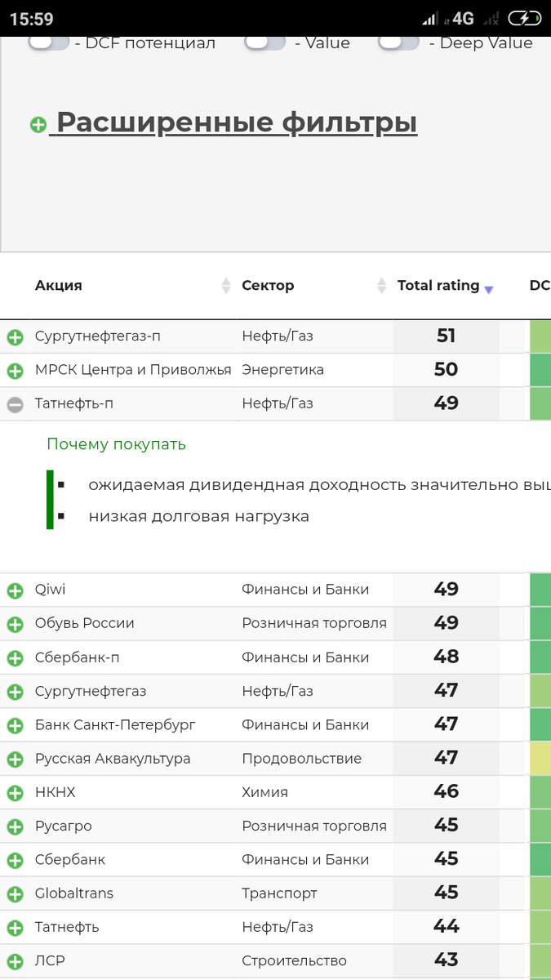Image resolution: width=551 pixels, height=980 pixels.
Task: Select the Татнефть-п stock name
Action: [x=73, y=403]
